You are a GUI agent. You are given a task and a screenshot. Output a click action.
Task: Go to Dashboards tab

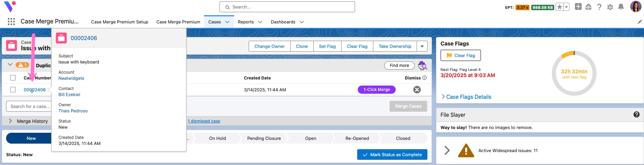pos(283,22)
